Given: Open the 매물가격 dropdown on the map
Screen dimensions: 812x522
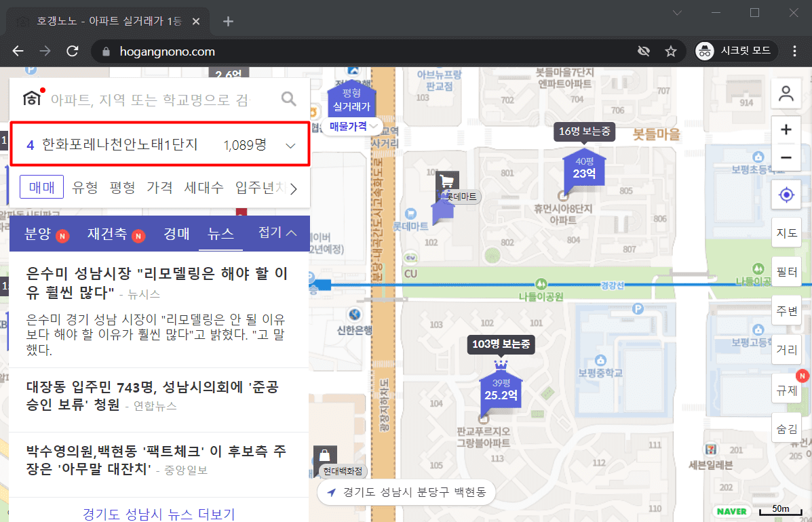Looking at the screenshot, I should (x=353, y=126).
